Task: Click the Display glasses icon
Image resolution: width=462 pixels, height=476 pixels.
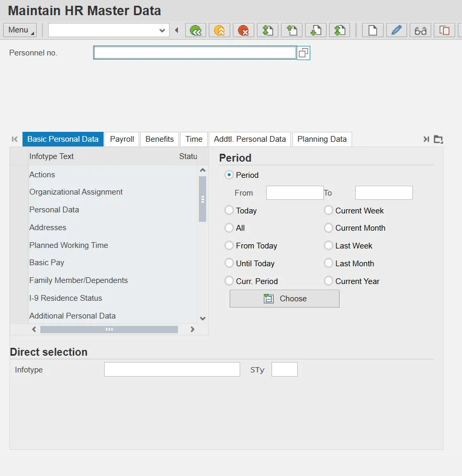Action: [x=420, y=30]
